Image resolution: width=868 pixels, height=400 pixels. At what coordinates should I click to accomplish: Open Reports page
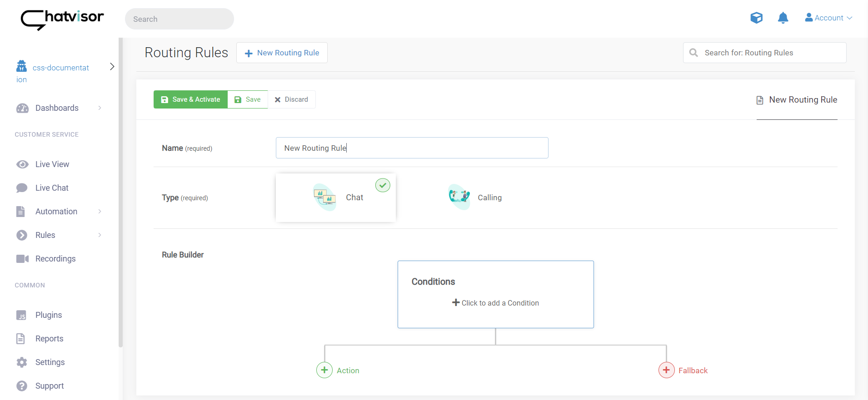click(x=49, y=339)
